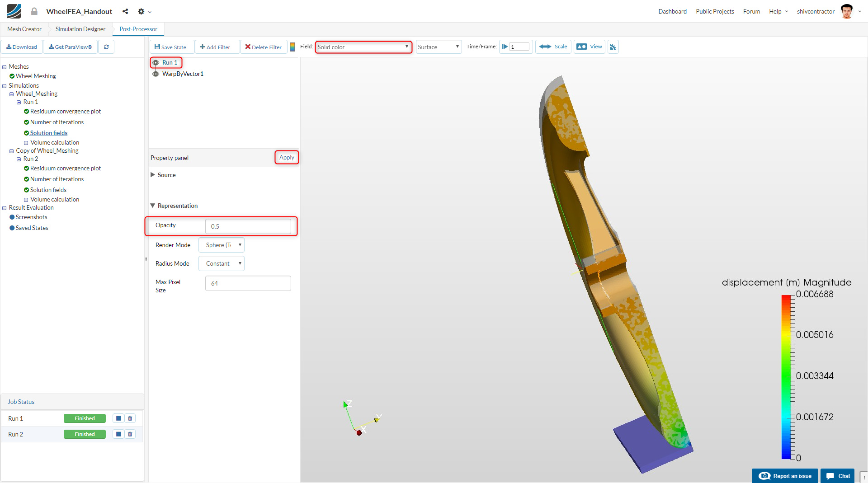
Task: Click Save State button
Action: [x=172, y=47]
